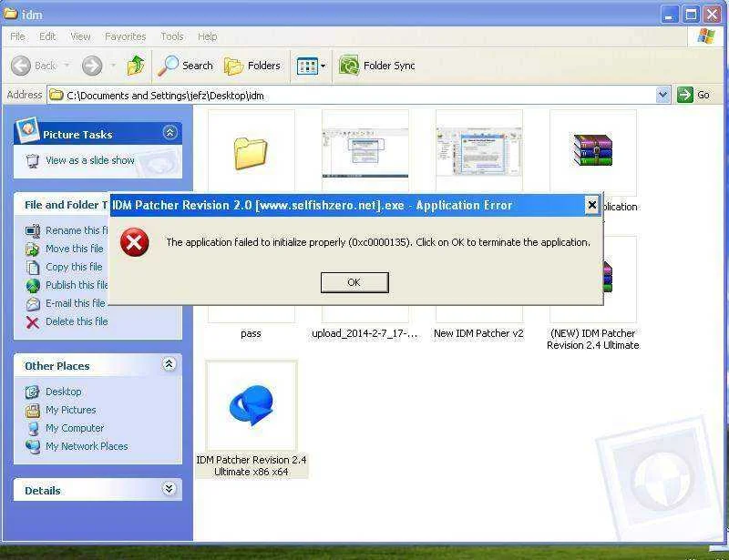This screenshot has height=560, width=729.
Task: Click the My Pictures folder icon
Action: tap(33, 410)
